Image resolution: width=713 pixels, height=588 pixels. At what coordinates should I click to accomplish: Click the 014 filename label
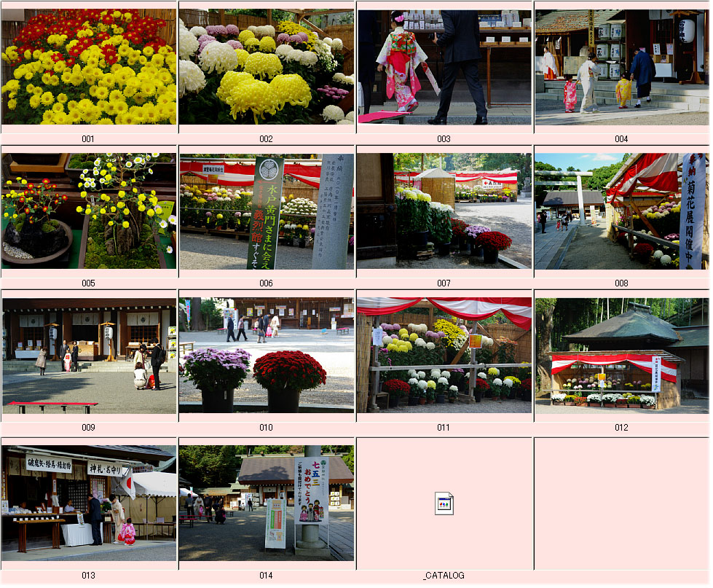tap(266, 576)
